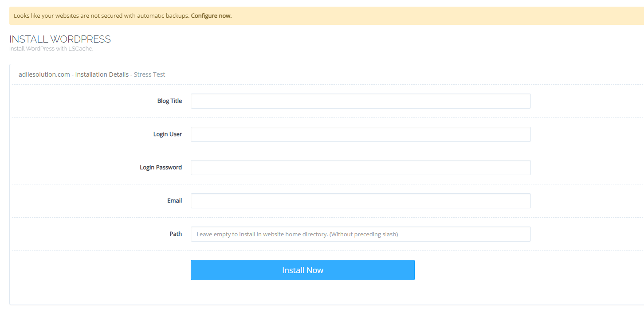Focus the Login User text box

pyautogui.click(x=361, y=134)
